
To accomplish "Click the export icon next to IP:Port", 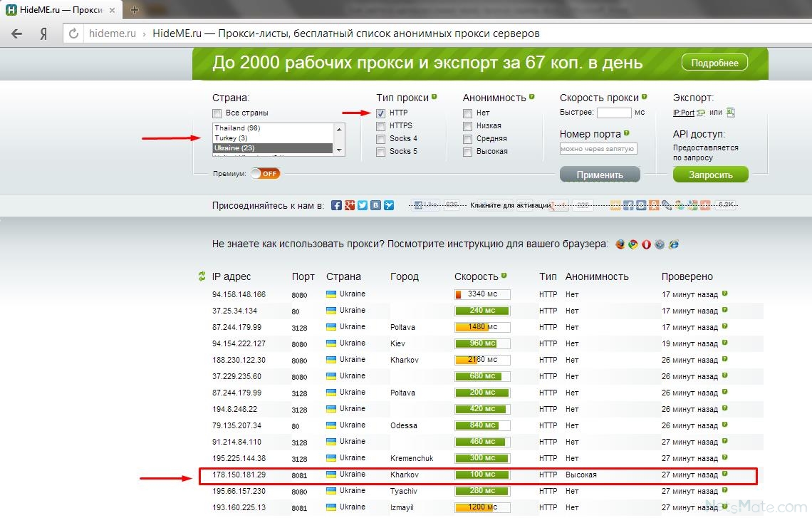I will [701, 113].
